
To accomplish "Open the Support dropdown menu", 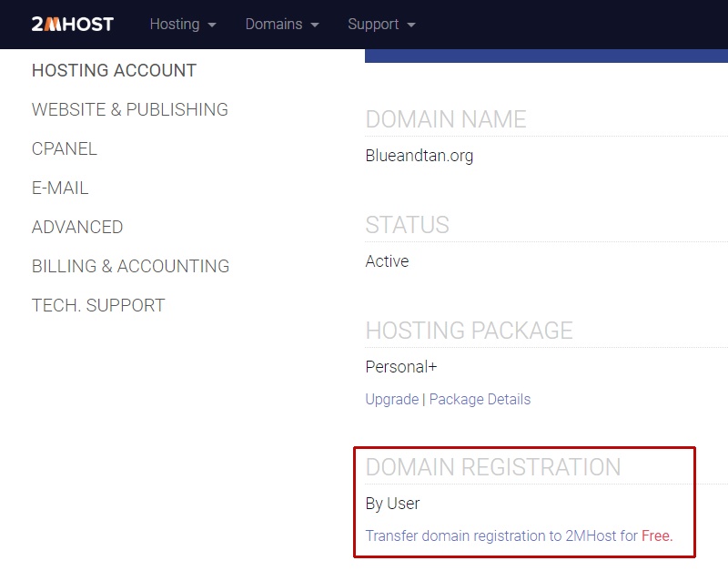I will [x=381, y=25].
